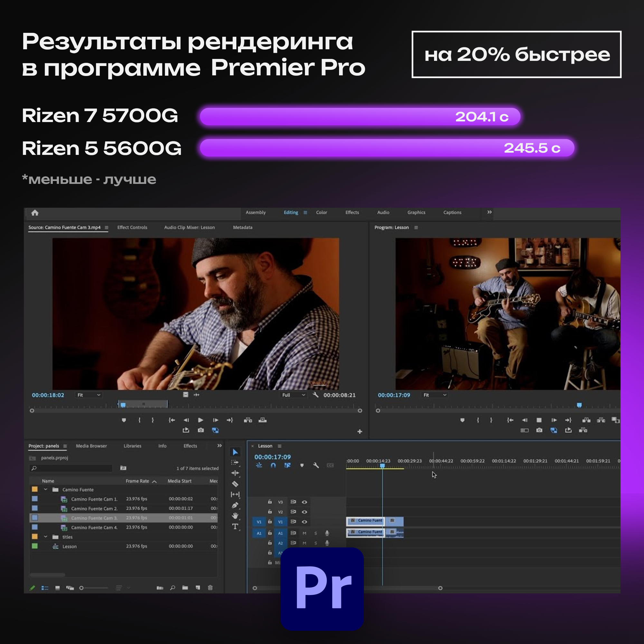Select the Pen tool
The width and height of the screenshot is (644, 644).
coord(235,505)
